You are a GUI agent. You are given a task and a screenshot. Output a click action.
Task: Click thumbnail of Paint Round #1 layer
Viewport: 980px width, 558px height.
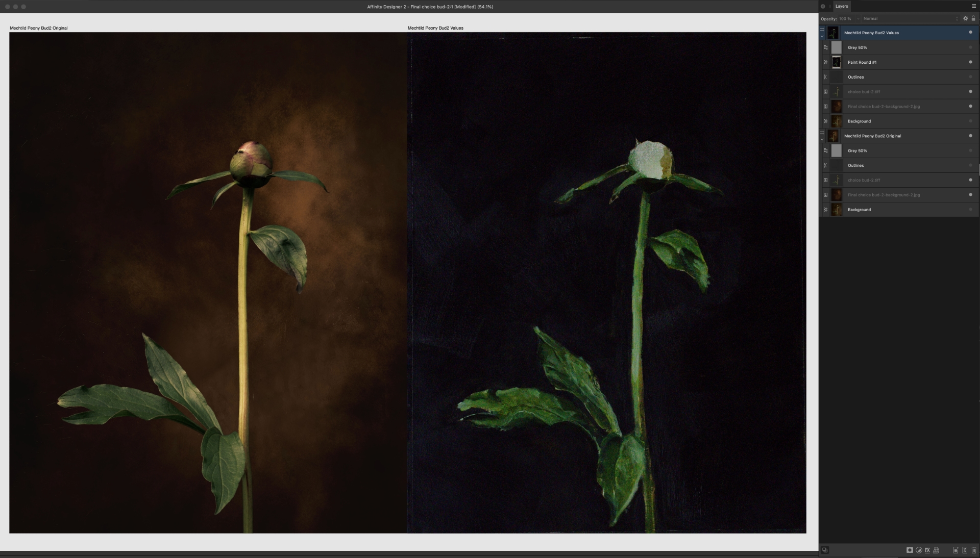(836, 62)
